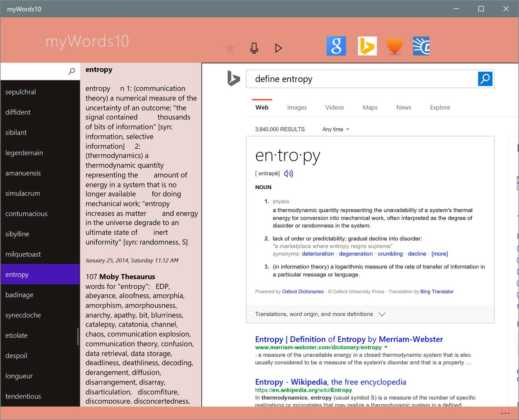The image size is (519, 420).
Task: Select highlighted 'entropy' list entry
Action: click(40, 274)
